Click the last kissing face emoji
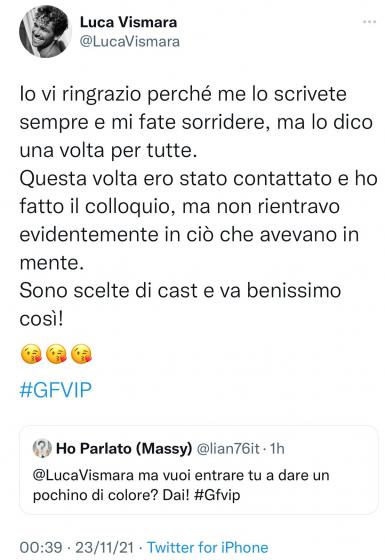Viewport: 385px width, 560px height. pos(81,354)
